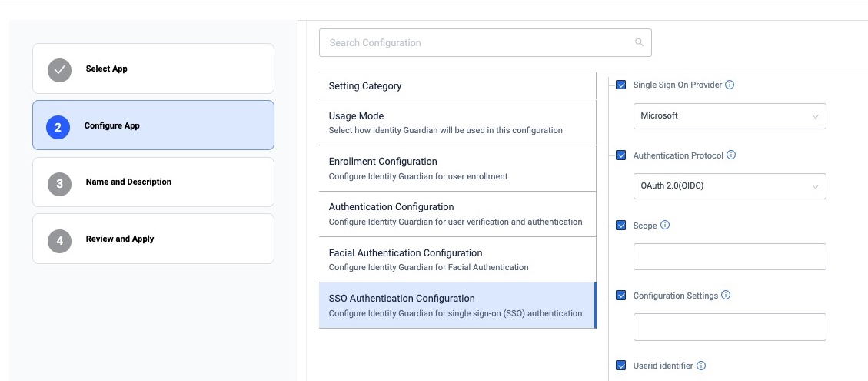Viewport: 868px width, 381px height.
Task: Go to Review and Apply step
Action: (153, 239)
